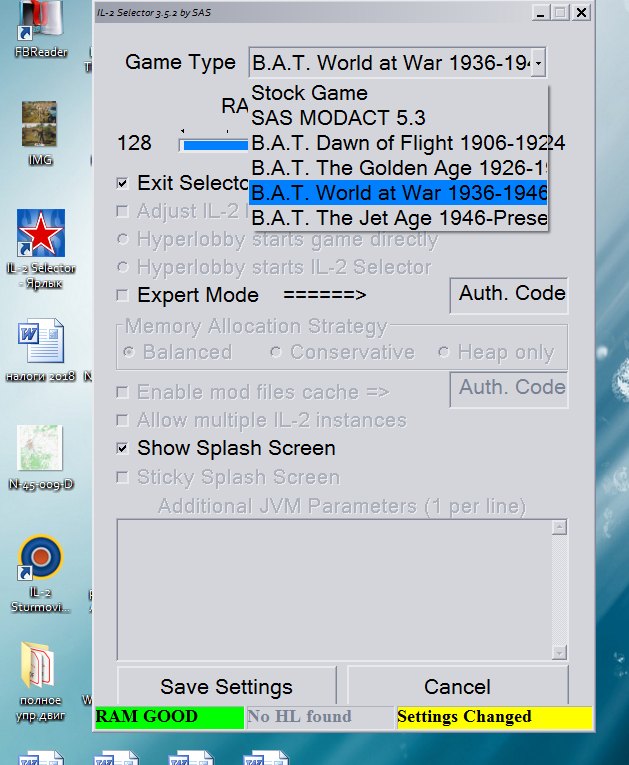Click the JVM parameters scrollbar up arrow
629x765 pixels.
tap(559, 527)
